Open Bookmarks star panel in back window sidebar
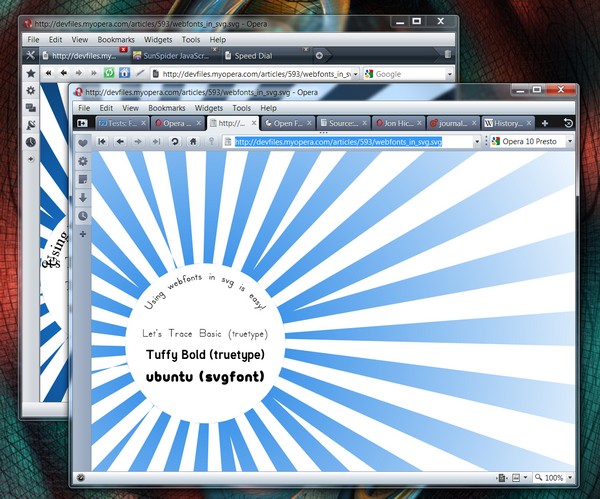The height and width of the screenshot is (499, 600). click(x=31, y=73)
